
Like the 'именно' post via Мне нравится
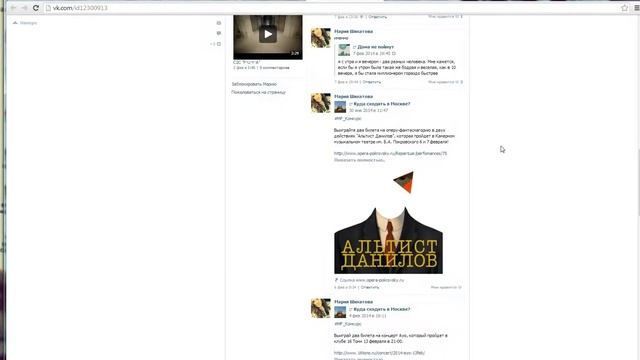coord(445,82)
